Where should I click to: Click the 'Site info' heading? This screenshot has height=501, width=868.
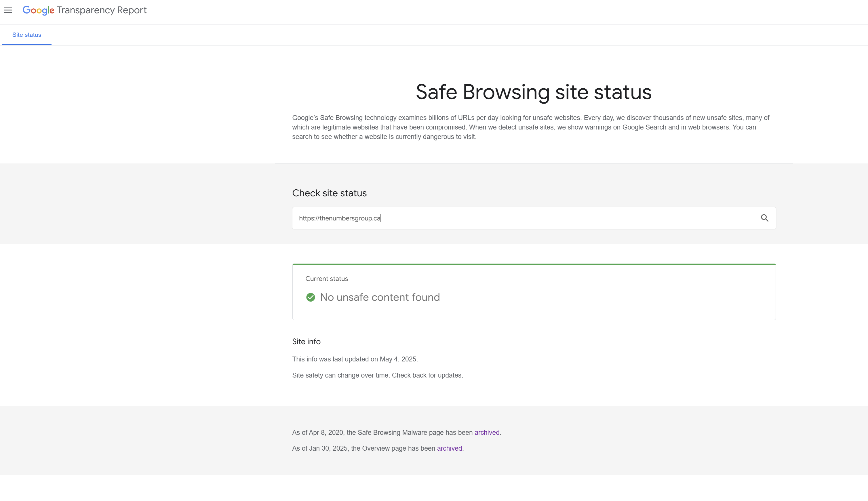click(306, 342)
